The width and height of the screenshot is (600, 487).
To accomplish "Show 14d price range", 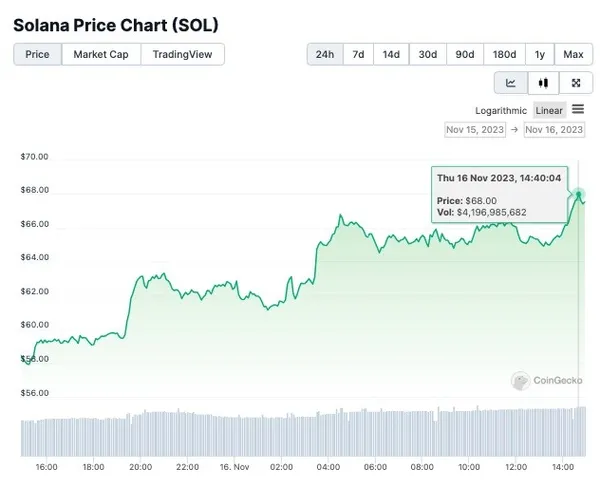I will click(391, 54).
